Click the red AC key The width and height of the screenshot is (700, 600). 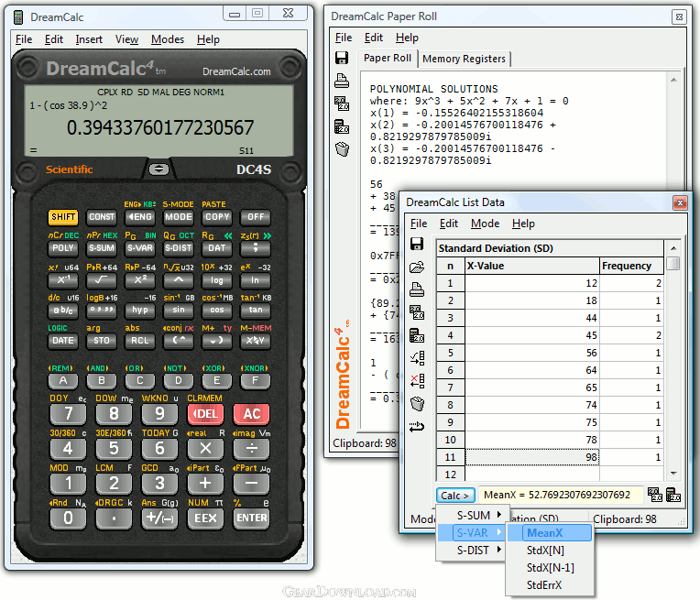click(x=251, y=414)
